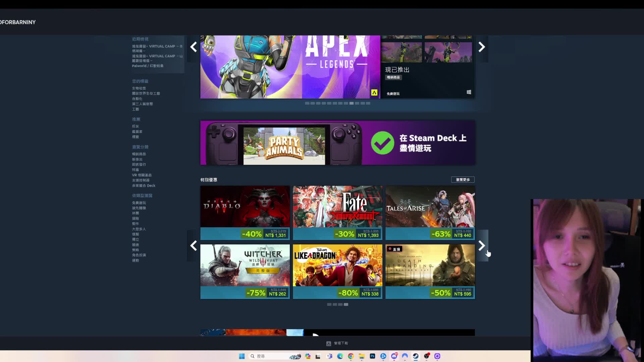
Task: Browse 特賣 specials category
Action: (135, 170)
